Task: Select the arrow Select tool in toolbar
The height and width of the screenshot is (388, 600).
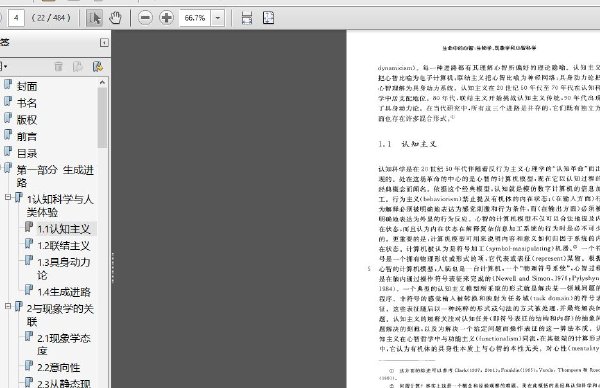Action: coord(94,18)
